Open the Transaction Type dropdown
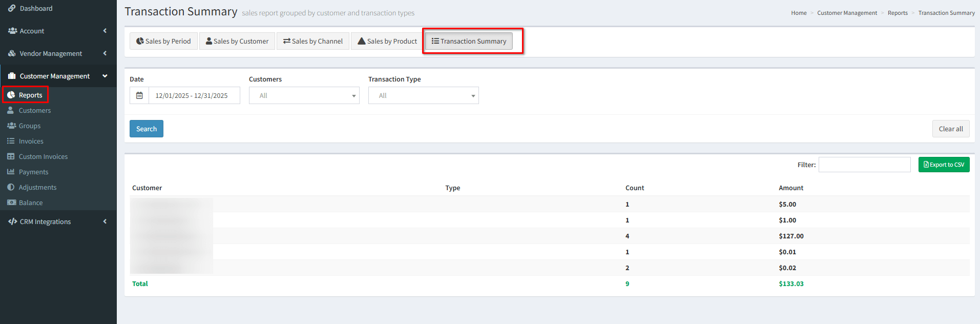The width and height of the screenshot is (980, 324). 423,96
